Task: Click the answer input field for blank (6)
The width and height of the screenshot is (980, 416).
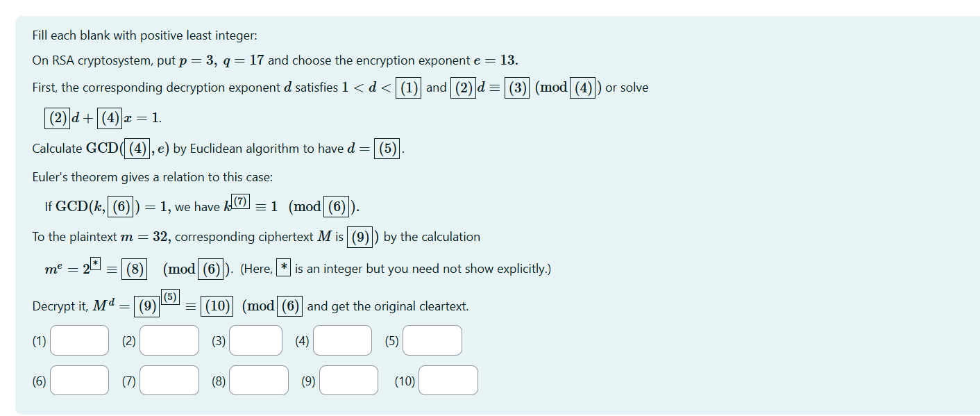Action: [x=78, y=380]
